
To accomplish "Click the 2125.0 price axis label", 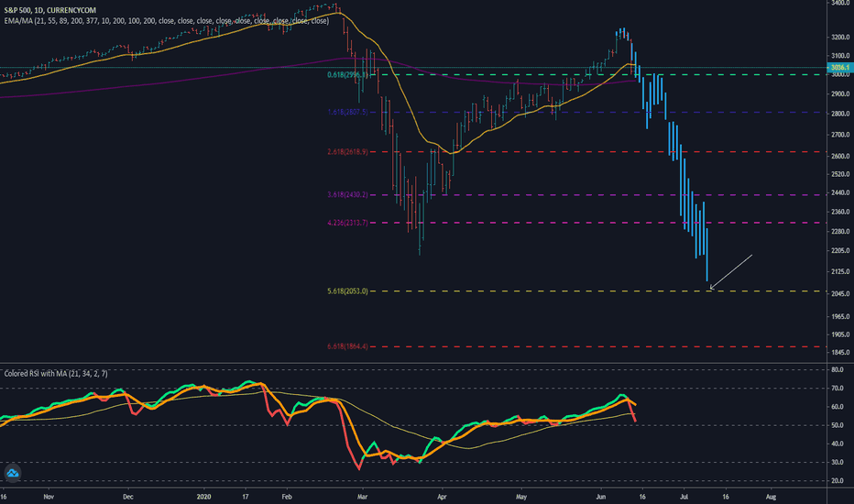I will 841,271.
